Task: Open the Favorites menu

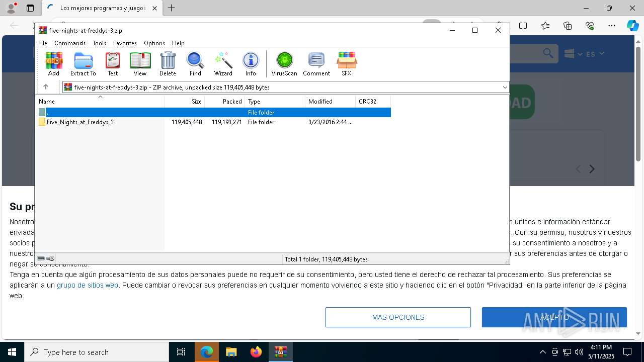Action: [125, 43]
